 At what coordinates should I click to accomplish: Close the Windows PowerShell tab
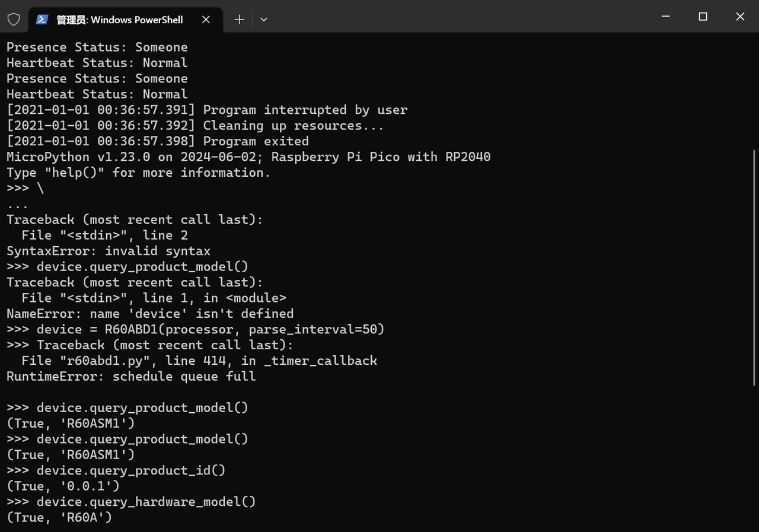coord(206,20)
